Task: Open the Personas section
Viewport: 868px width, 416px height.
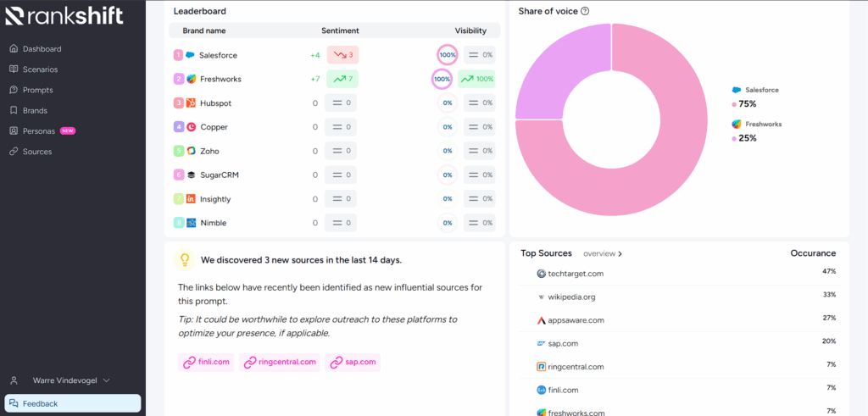Action: 39,131
